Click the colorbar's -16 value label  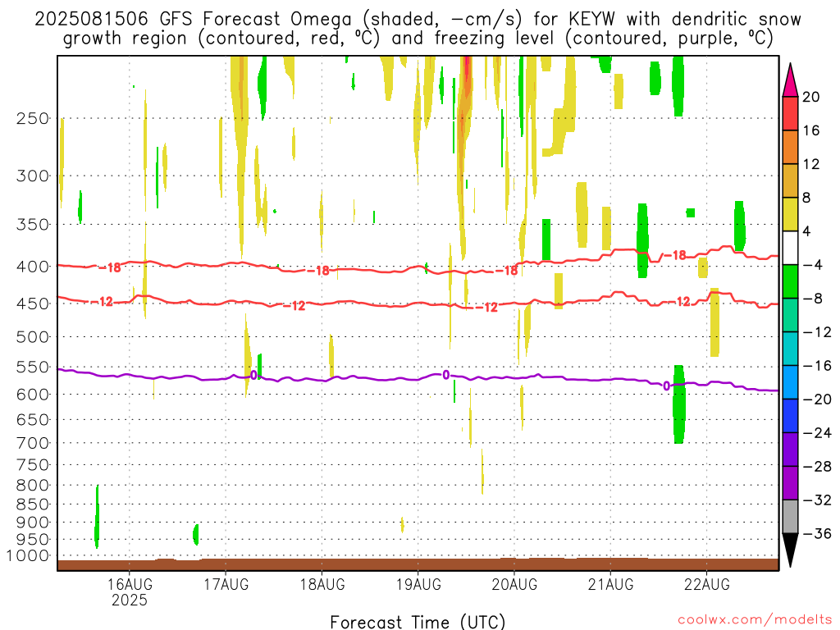click(x=817, y=366)
